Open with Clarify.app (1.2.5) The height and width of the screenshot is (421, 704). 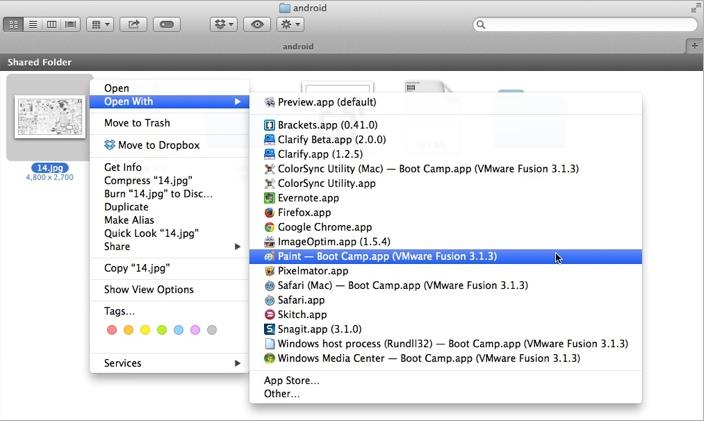(445, 154)
